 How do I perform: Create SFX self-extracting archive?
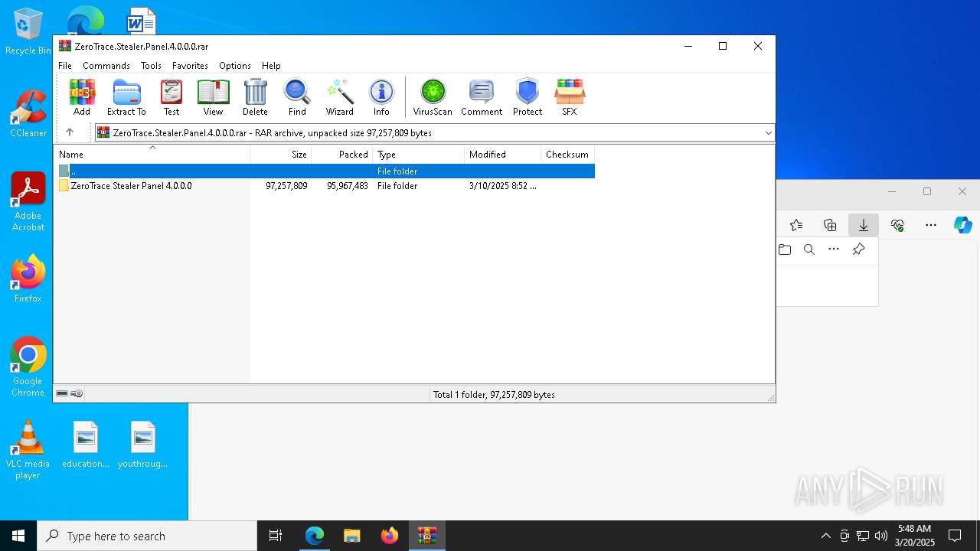click(570, 97)
